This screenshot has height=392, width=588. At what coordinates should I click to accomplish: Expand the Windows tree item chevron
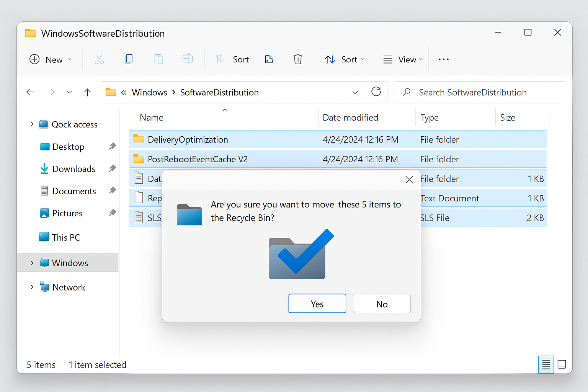pos(32,263)
